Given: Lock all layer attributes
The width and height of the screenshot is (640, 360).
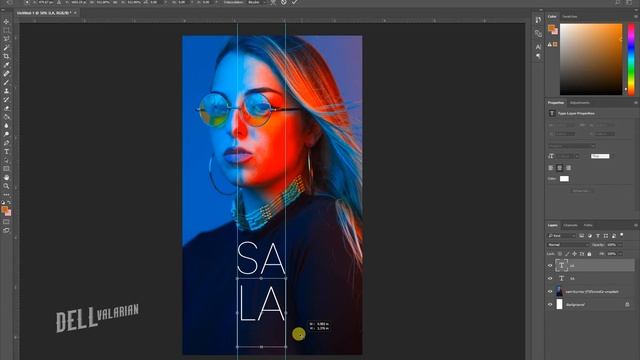Looking at the screenshot, I should click(589, 254).
